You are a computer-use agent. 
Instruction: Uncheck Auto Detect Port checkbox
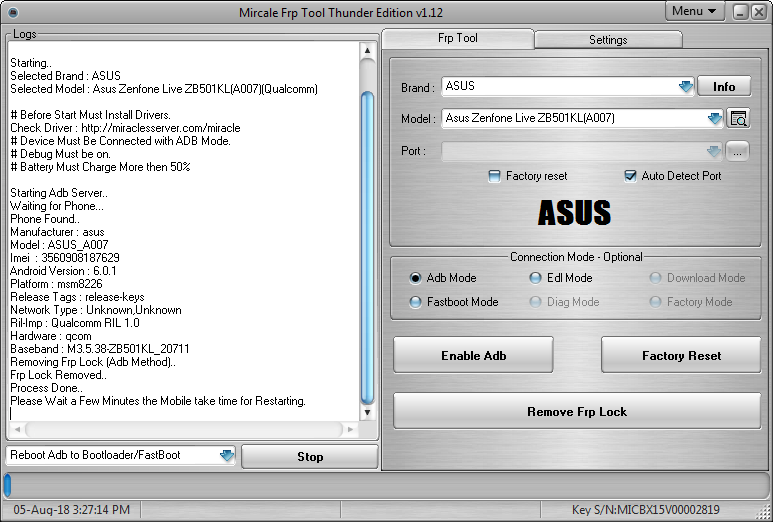click(x=630, y=176)
